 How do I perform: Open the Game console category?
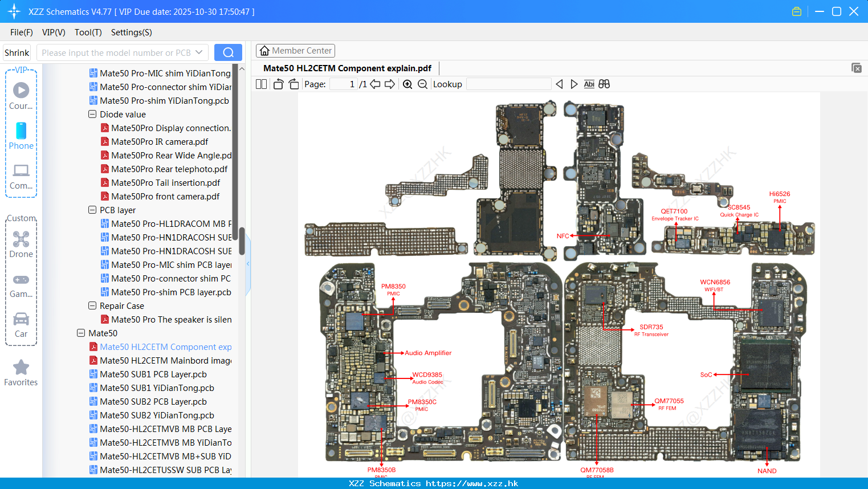pyautogui.click(x=21, y=286)
